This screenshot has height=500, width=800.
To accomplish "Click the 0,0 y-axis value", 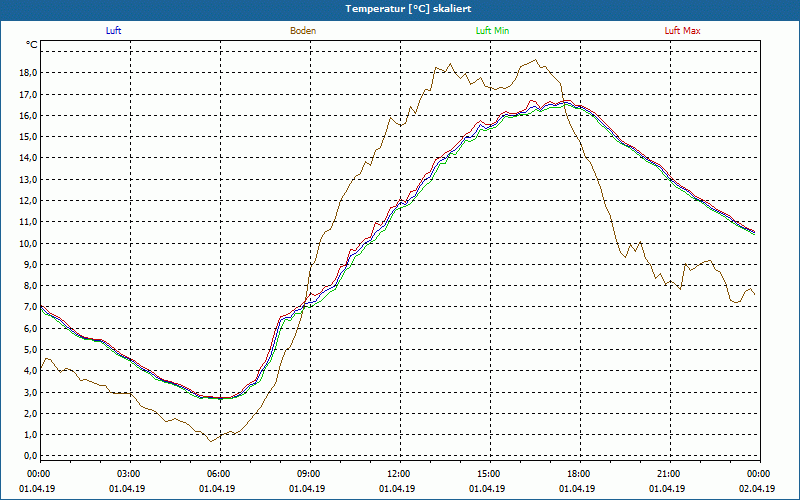I will coord(31,456).
